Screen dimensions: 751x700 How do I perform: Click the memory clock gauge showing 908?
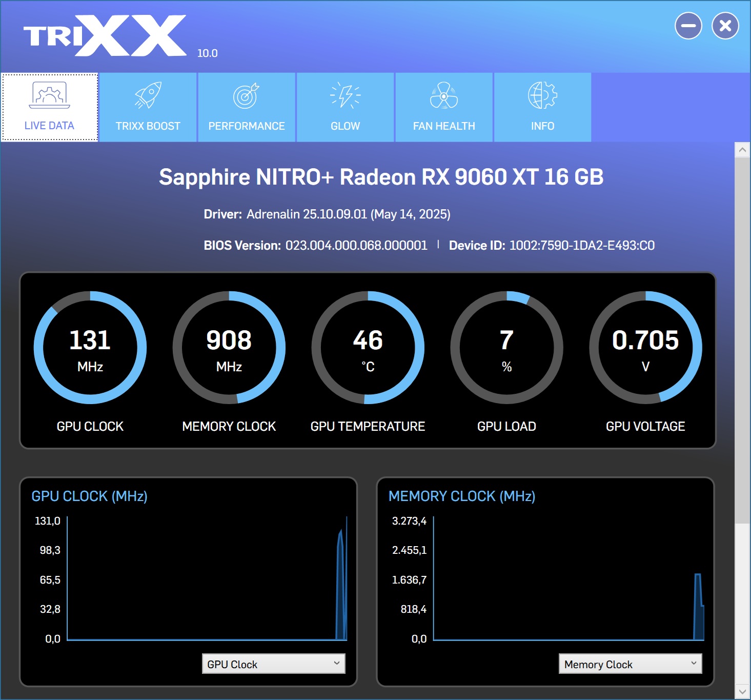pyautogui.click(x=229, y=348)
